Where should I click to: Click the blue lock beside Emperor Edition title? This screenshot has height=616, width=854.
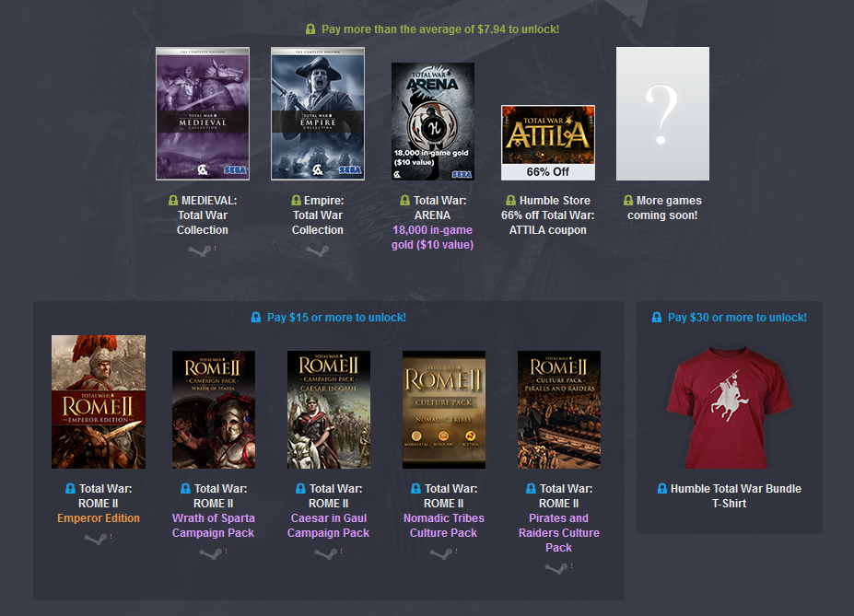70,488
